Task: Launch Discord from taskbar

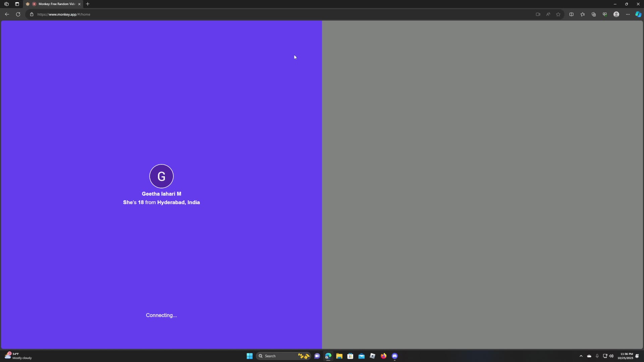Action: [394, 356]
